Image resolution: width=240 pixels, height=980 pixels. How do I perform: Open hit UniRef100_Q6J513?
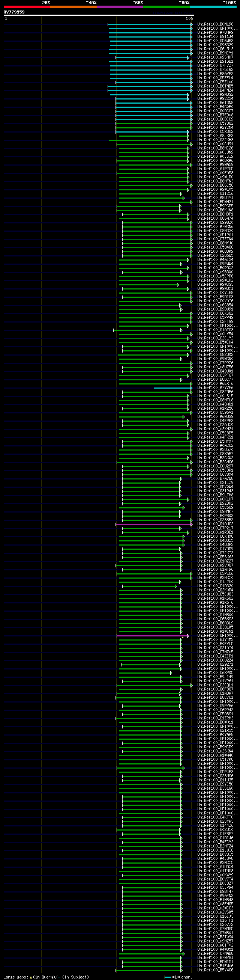215,49
